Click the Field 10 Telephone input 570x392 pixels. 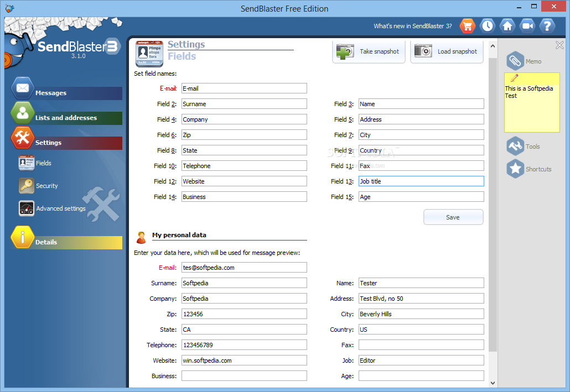244,166
